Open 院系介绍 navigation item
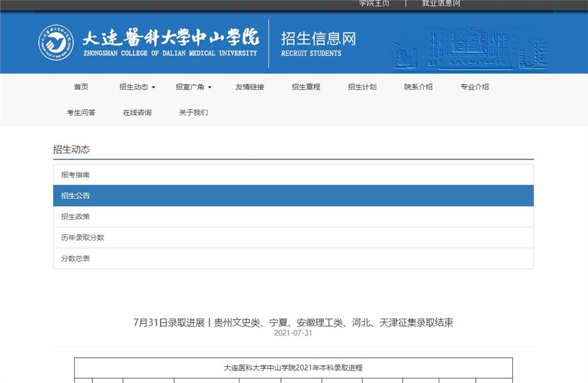 419,87
